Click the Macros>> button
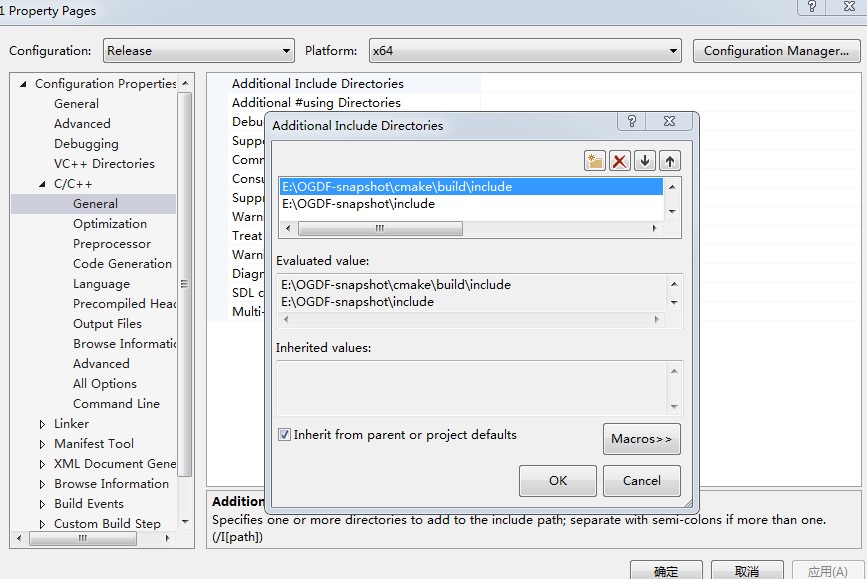867x579 pixels. click(641, 439)
